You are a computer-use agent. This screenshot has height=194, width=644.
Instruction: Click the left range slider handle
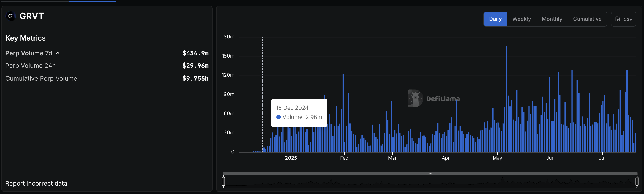point(224,181)
